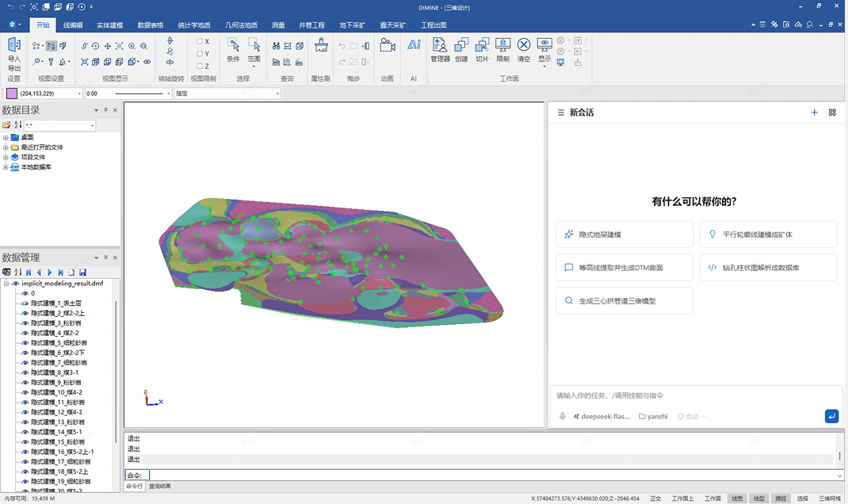
Task: Click the binoculars query icon
Action: [x=277, y=46]
